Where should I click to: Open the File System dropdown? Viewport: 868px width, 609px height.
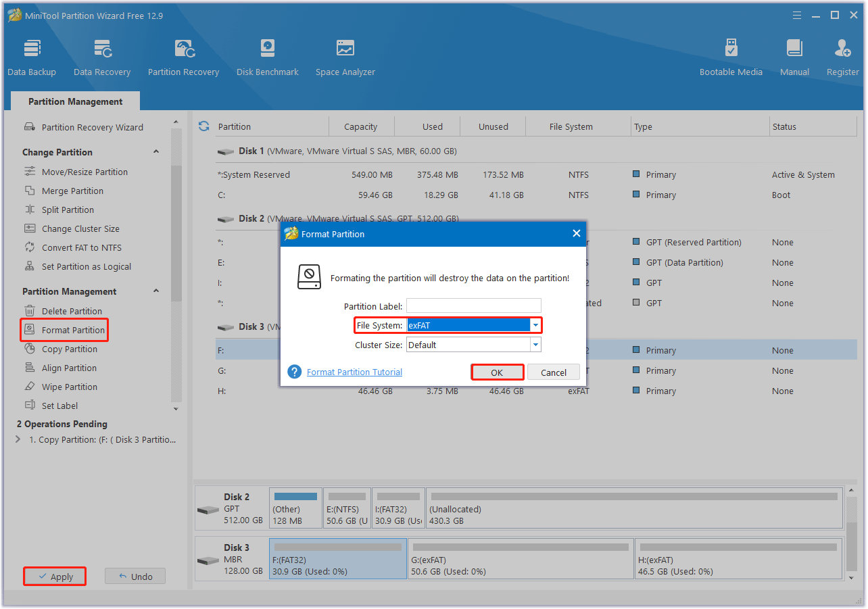pyautogui.click(x=535, y=325)
